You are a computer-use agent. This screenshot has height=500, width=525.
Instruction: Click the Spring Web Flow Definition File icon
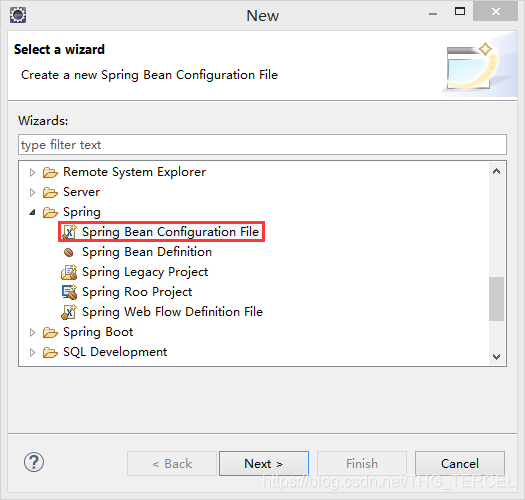(69, 312)
